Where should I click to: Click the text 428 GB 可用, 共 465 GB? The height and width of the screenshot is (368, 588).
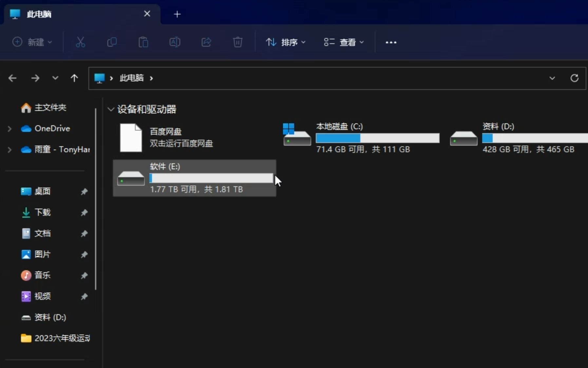[x=528, y=150]
